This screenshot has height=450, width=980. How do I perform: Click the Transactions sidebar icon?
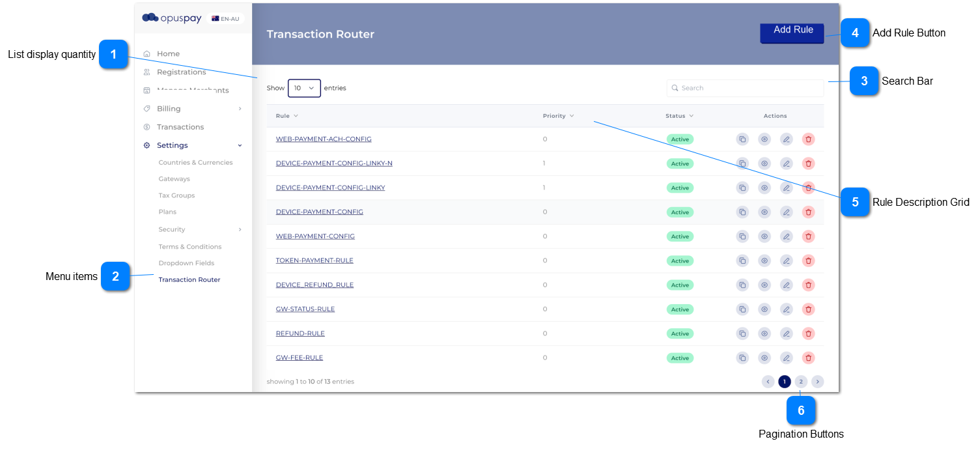(x=147, y=126)
